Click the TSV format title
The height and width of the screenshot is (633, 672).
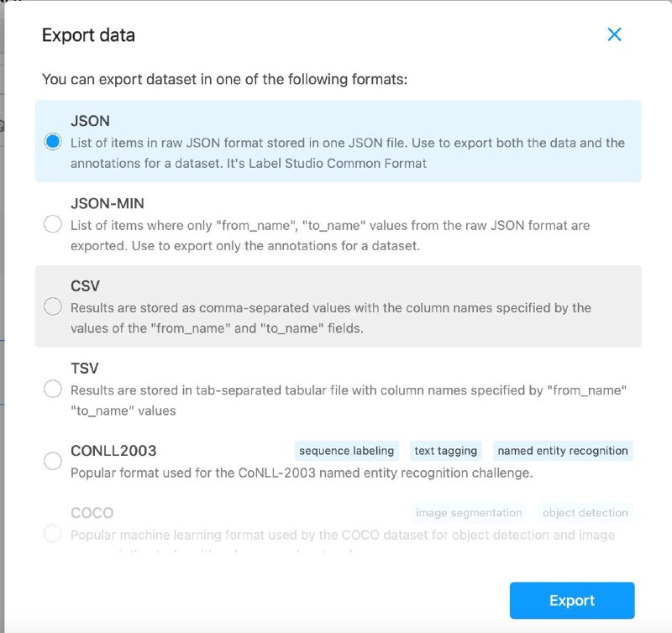85,369
